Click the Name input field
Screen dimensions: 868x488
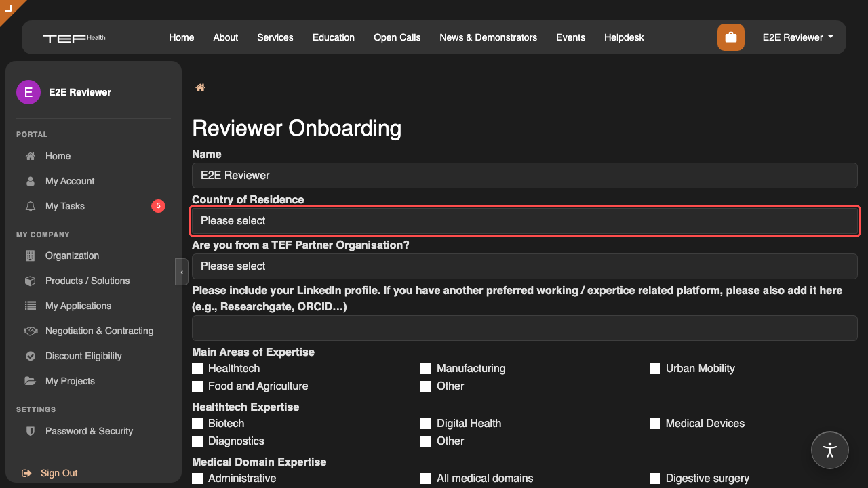[x=525, y=176]
